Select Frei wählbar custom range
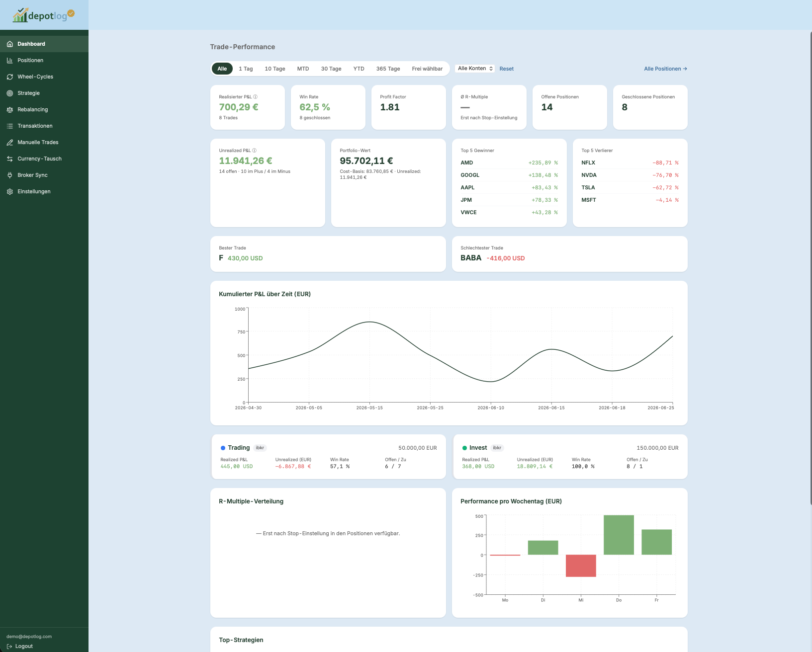 427,69
